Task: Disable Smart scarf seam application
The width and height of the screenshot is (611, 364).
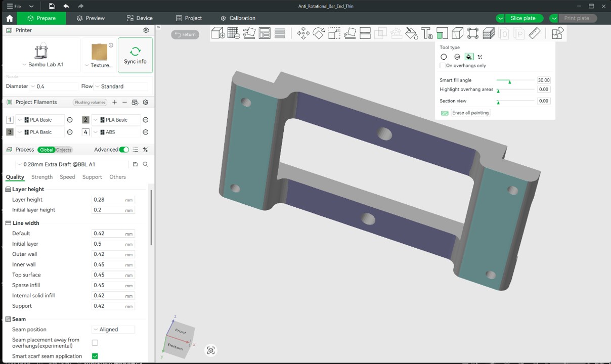Action: (x=95, y=356)
